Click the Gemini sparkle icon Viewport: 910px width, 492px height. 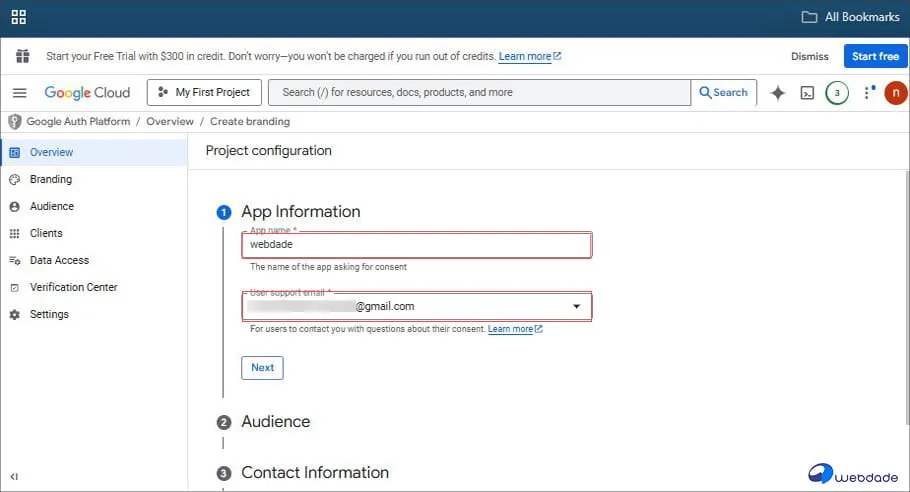click(x=777, y=93)
